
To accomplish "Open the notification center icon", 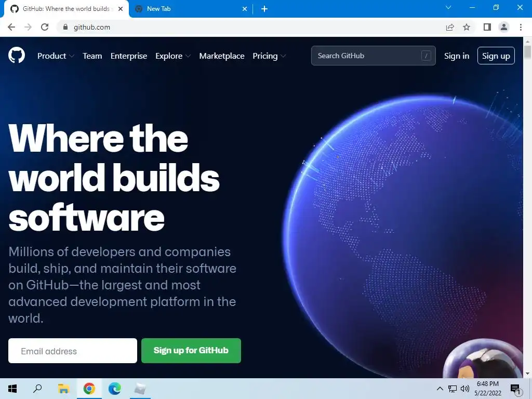I will (515, 389).
